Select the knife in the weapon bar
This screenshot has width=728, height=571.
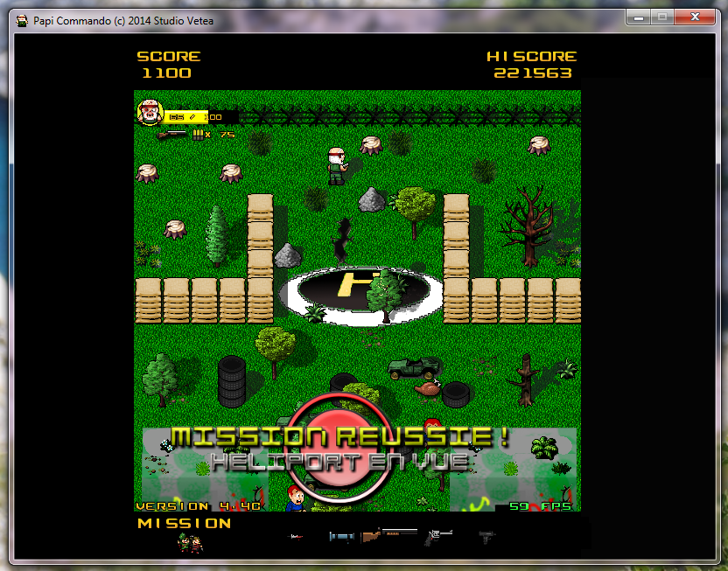[x=297, y=536]
